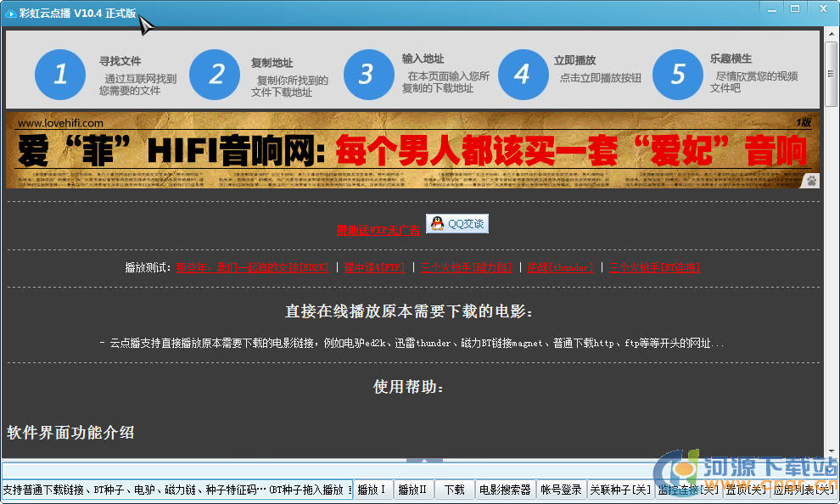The width and height of the screenshot is (840, 504).
Task: Click the step 3 输入地址 circle icon
Action: pyautogui.click(x=368, y=75)
